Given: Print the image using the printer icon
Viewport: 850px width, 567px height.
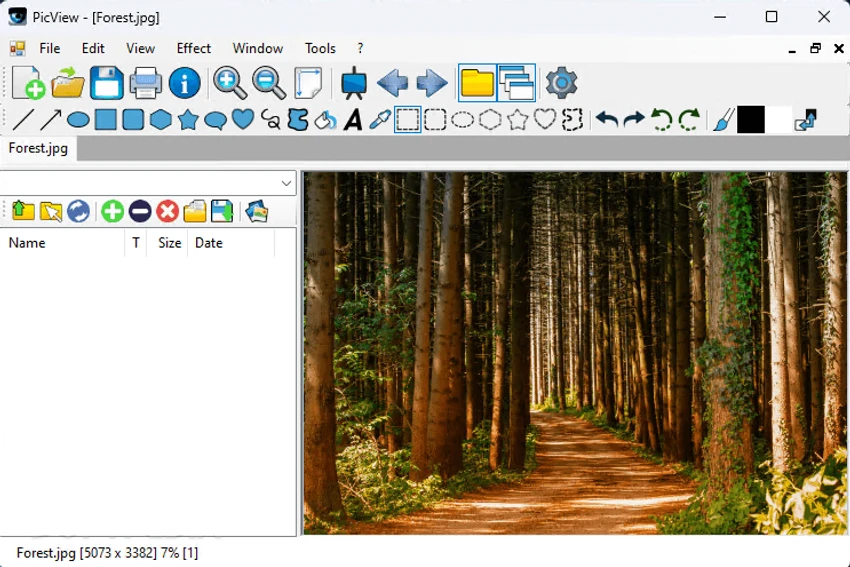Looking at the screenshot, I should pyautogui.click(x=145, y=83).
